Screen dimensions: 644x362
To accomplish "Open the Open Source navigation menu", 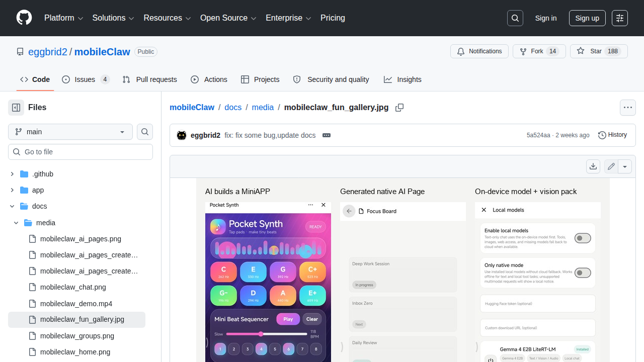I will 228,18.
